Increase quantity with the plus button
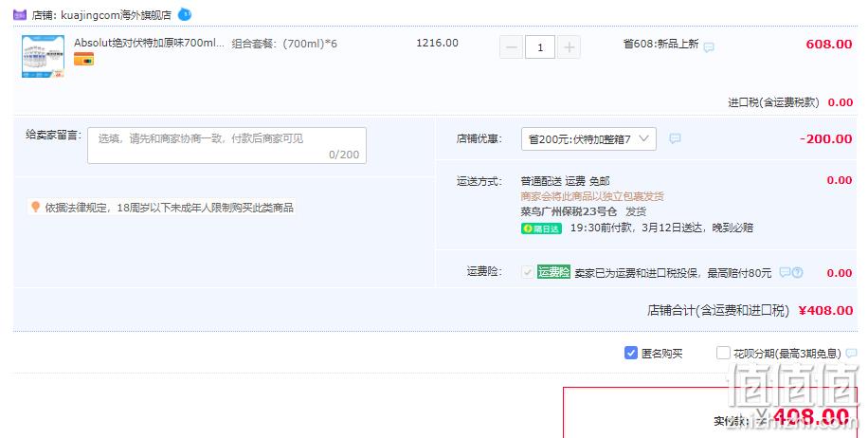This screenshot has width=868, height=438. pos(569,47)
